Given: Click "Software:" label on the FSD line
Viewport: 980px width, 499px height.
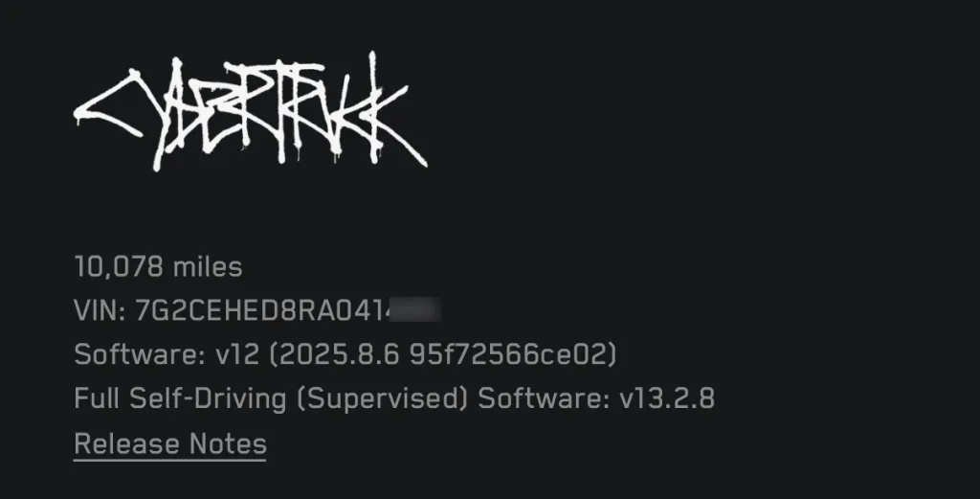Looking at the screenshot, I should (544, 398).
